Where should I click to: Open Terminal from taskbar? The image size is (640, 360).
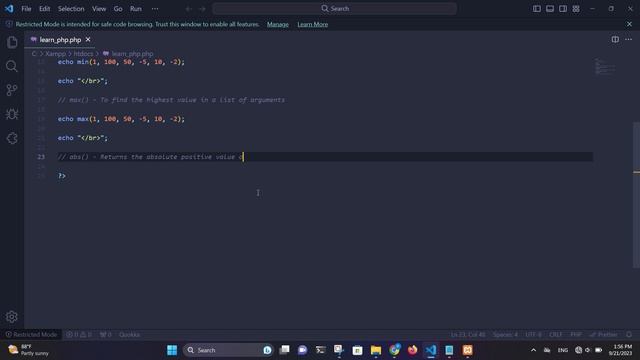[321, 350]
